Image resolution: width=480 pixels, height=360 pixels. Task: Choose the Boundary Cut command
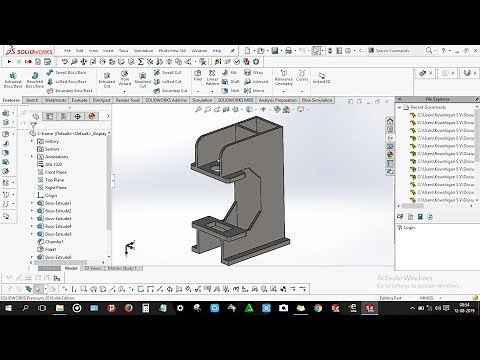pyautogui.click(x=171, y=91)
